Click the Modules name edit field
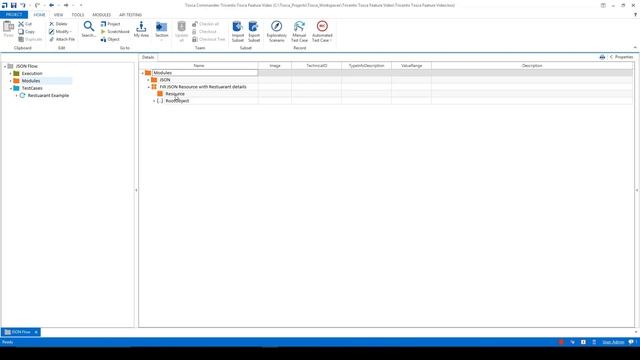 (205, 73)
